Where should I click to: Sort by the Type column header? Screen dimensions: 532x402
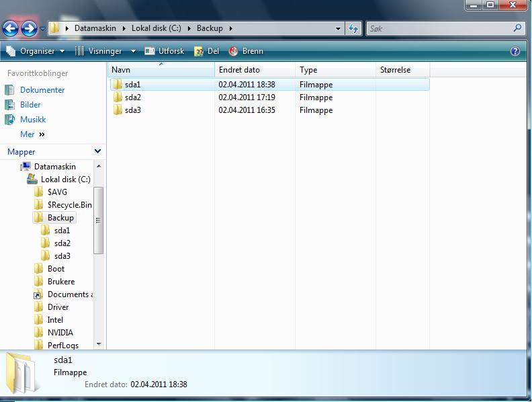click(x=335, y=70)
